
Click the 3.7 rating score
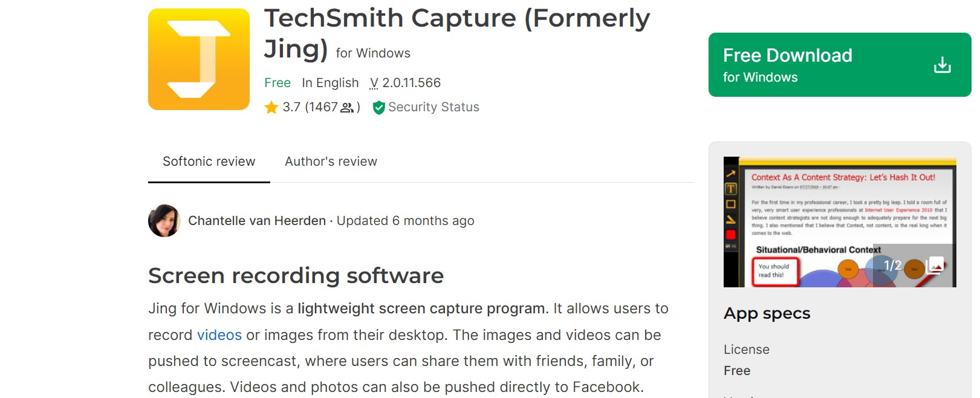click(291, 107)
